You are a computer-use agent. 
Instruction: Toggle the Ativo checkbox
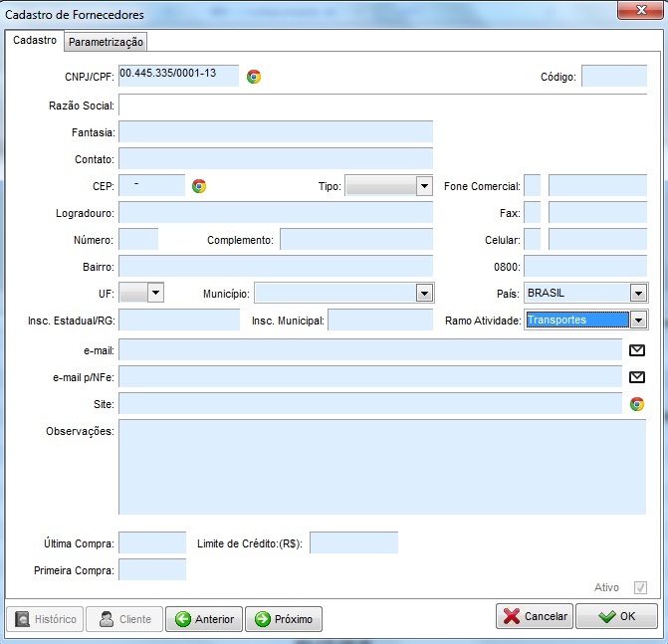pyautogui.click(x=640, y=587)
